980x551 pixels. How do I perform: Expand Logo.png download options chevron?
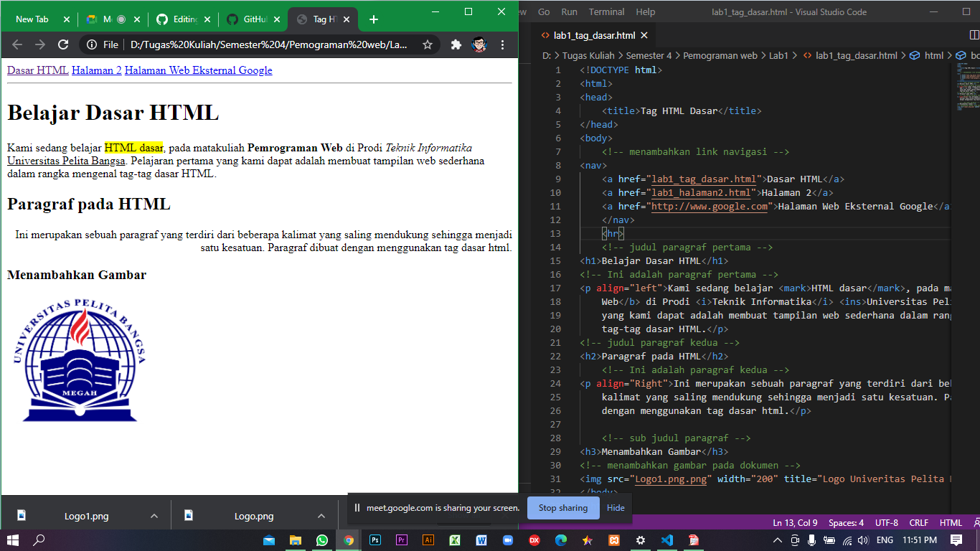(321, 516)
